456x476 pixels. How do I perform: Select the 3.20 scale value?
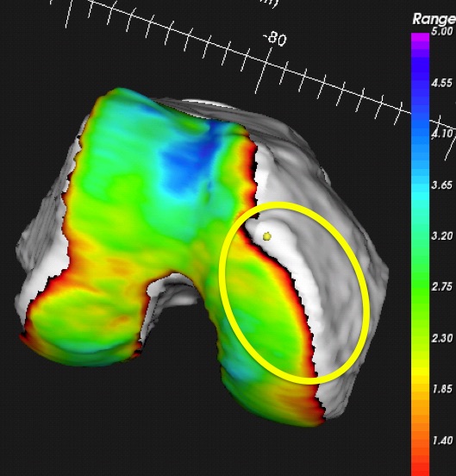[x=441, y=235]
